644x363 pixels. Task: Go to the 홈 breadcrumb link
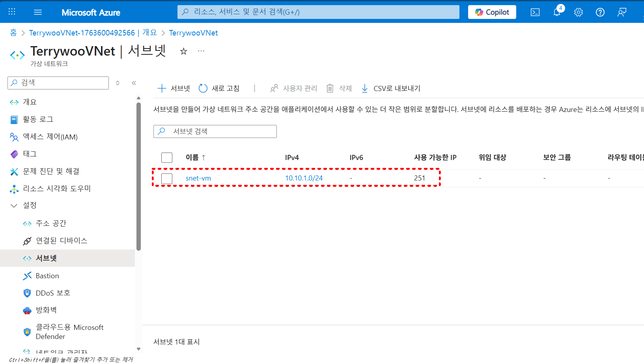(x=13, y=33)
